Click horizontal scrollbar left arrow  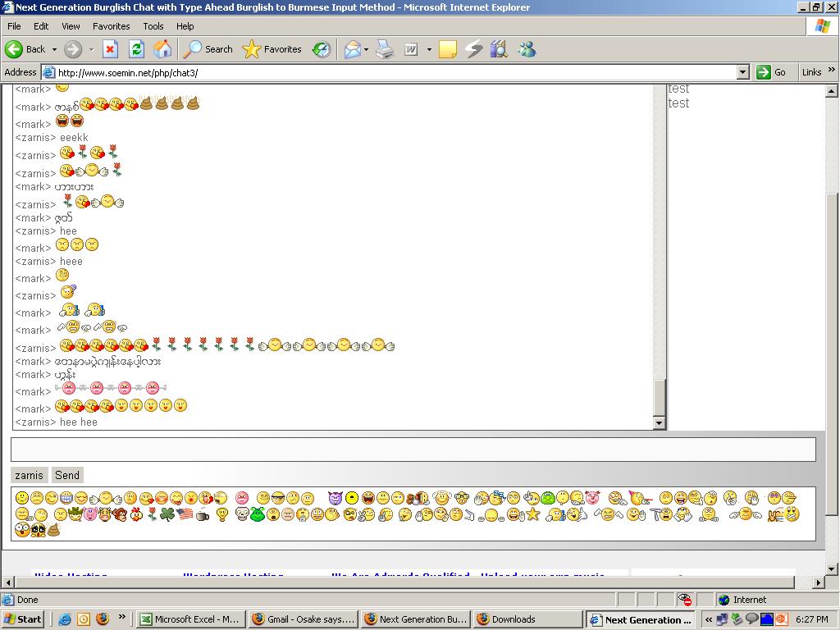(x=8, y=582)
